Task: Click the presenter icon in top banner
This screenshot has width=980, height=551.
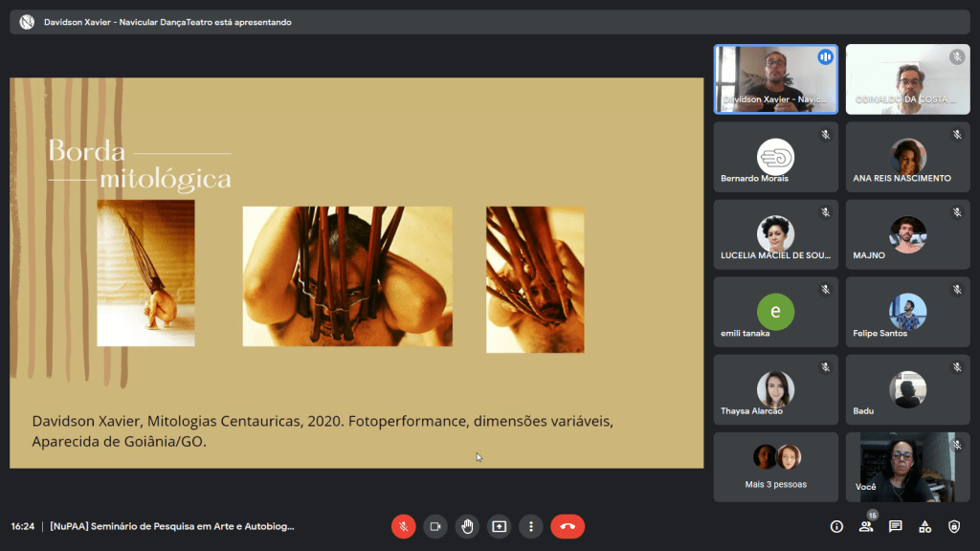Action: (27, 22)
